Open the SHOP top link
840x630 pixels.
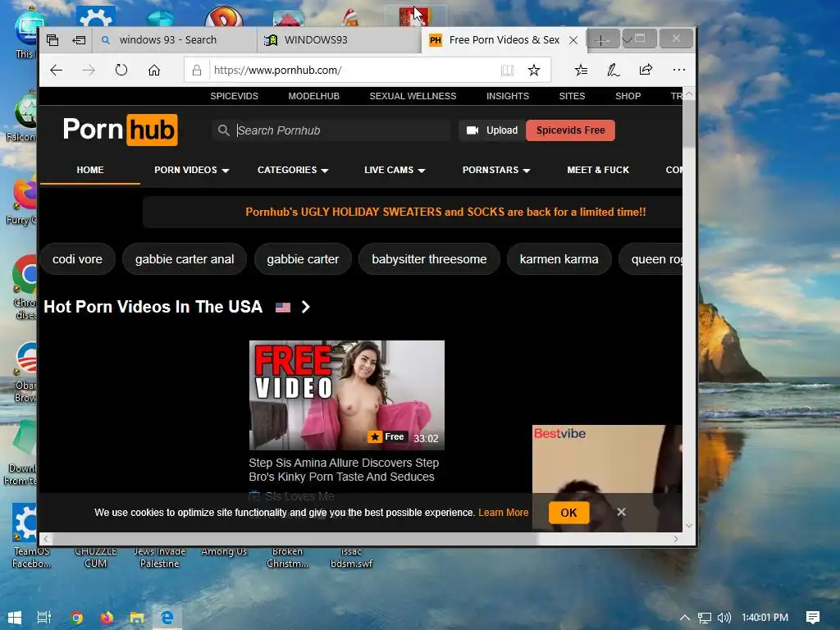click(x=628, y=96)
